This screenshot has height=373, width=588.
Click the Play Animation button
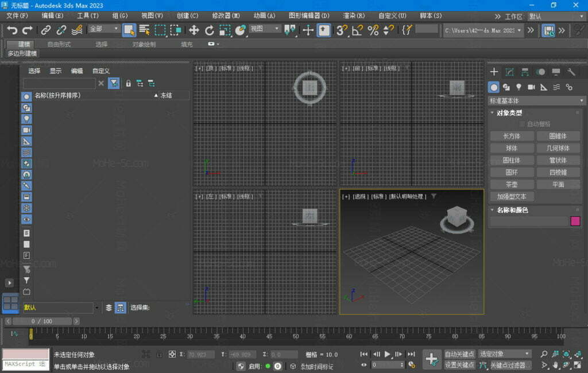click(388, 354)
